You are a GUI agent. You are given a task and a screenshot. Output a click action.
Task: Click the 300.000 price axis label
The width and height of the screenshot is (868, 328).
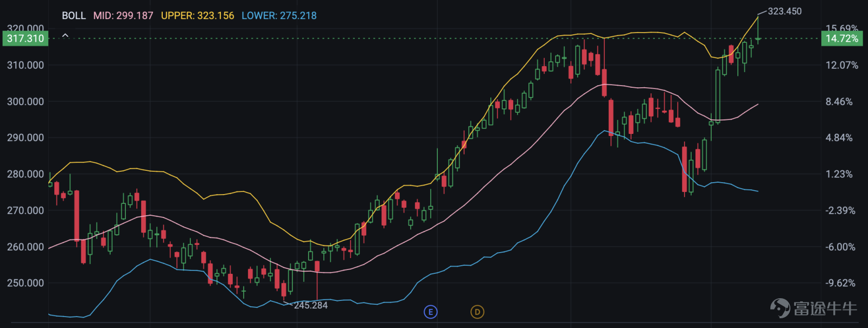(x=25, y=101)
